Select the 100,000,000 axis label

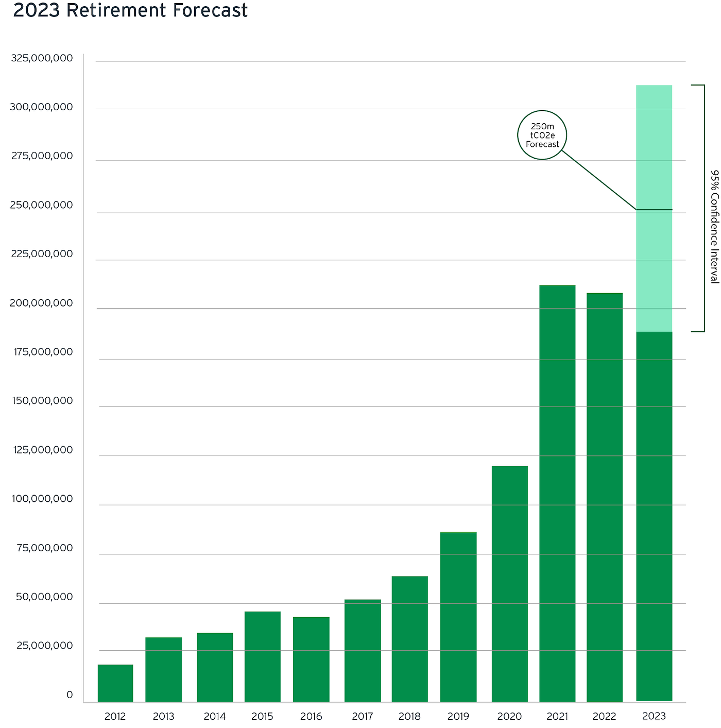coord(43,499)
